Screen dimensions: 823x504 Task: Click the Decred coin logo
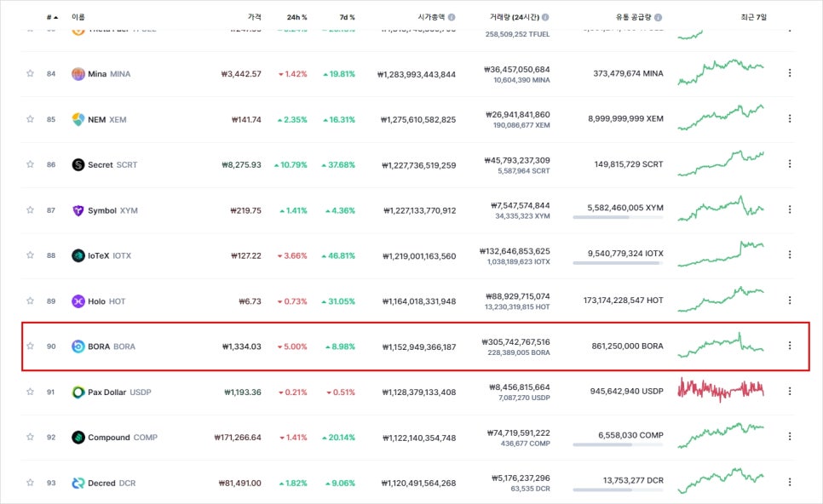tap(78, 483)
